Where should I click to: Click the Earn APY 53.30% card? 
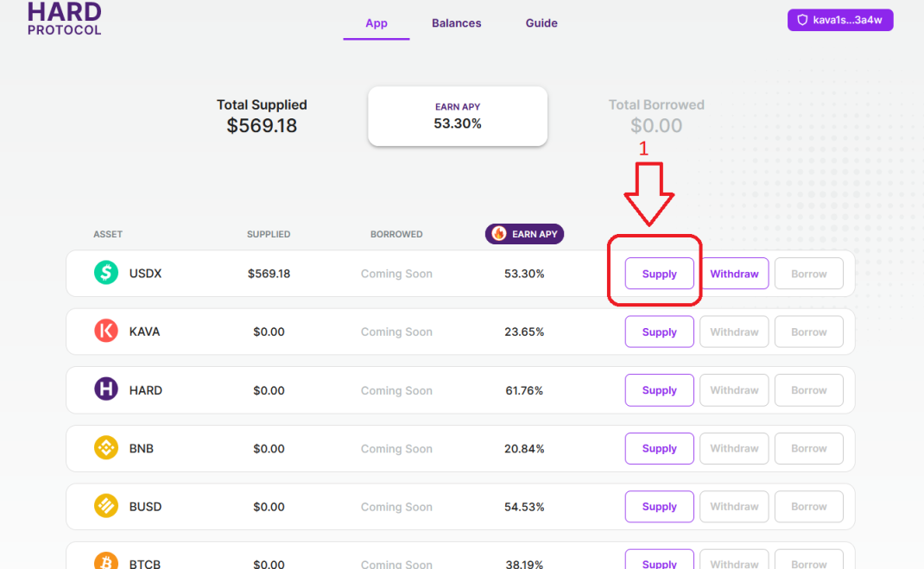[458, 116]
